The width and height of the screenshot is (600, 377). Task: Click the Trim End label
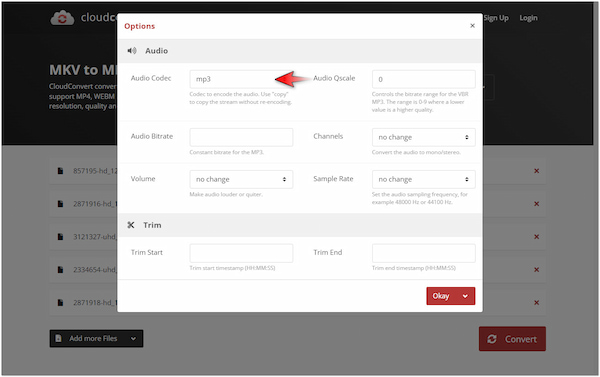(x=328, y=252)
